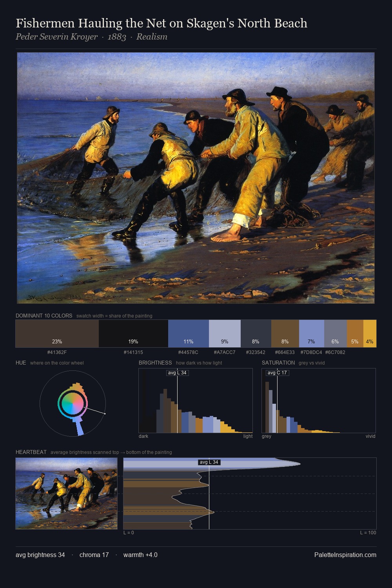Click the HUE section heading
Viewport: 392px width, 588px height.
[x=21, y=363]
